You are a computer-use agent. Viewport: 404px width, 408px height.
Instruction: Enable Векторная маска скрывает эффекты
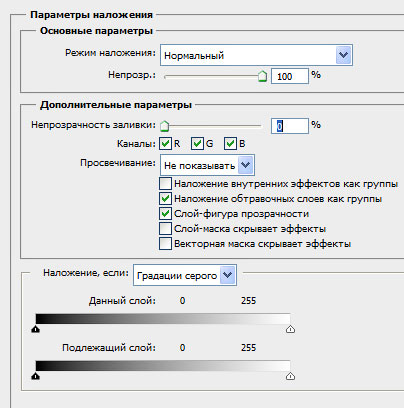[165, 244]
